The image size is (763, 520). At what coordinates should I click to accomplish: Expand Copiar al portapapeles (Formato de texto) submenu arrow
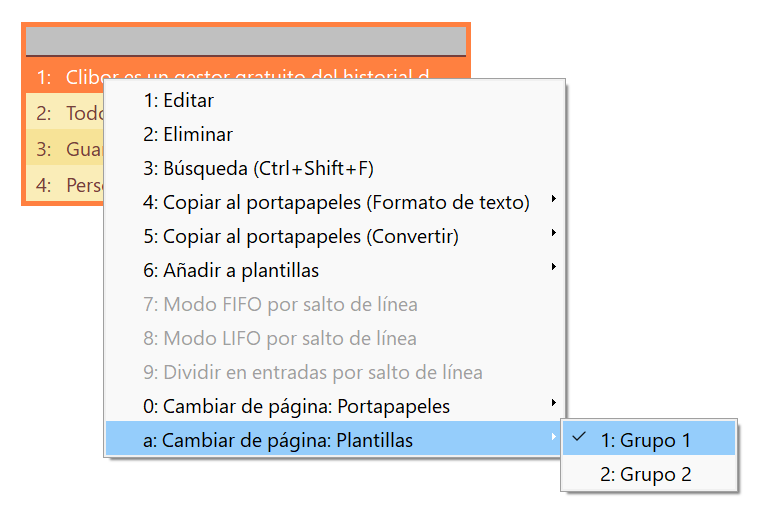pyautogui.click(x=553, y=199)
